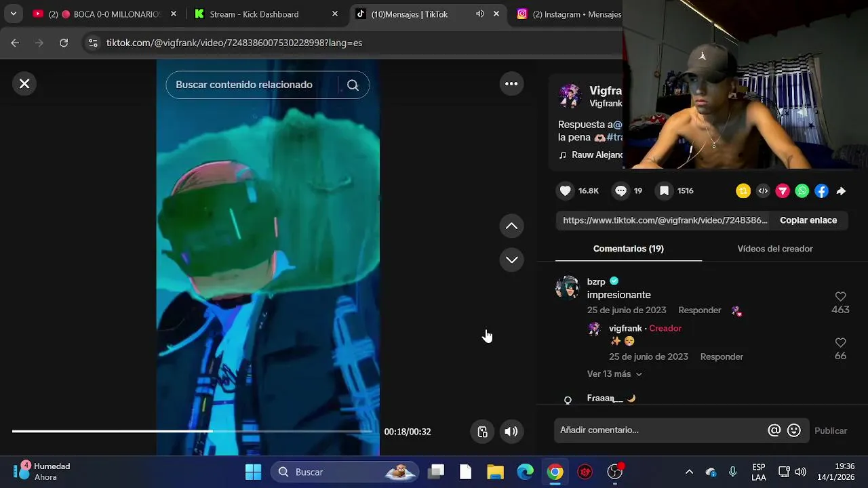Expand Ver 13 más replies

[614, 374]
